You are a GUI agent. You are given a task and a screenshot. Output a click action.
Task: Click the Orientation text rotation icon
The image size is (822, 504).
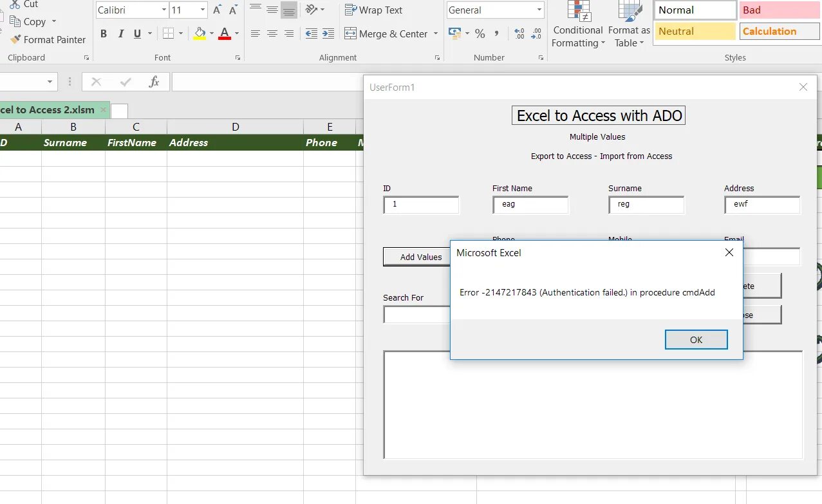coord(312,10)
